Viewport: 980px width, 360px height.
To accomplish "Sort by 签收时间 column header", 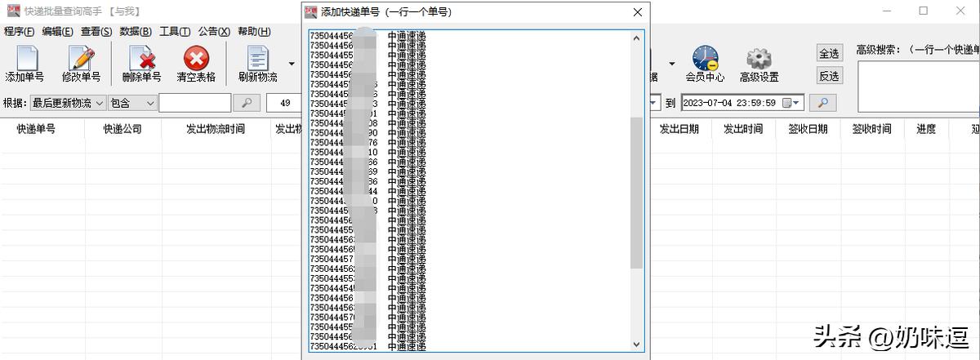I will 872,129.
